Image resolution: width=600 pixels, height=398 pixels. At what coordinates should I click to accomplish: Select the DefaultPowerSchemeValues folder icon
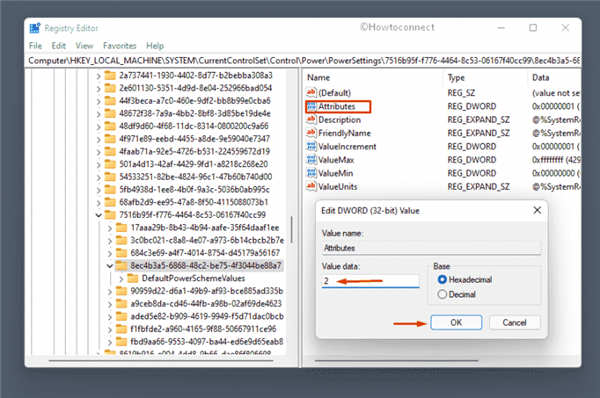(133, 278)
